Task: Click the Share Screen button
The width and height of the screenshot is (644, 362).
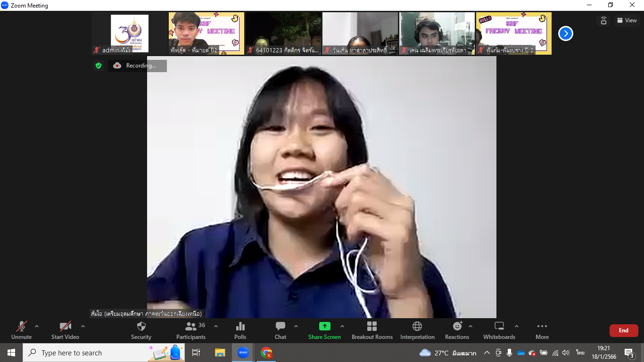Action: [324, 326]
